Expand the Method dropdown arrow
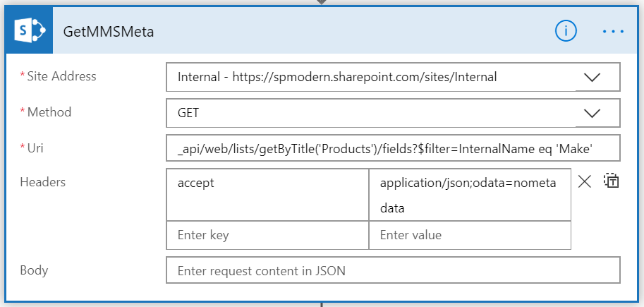 click(592, 113)
